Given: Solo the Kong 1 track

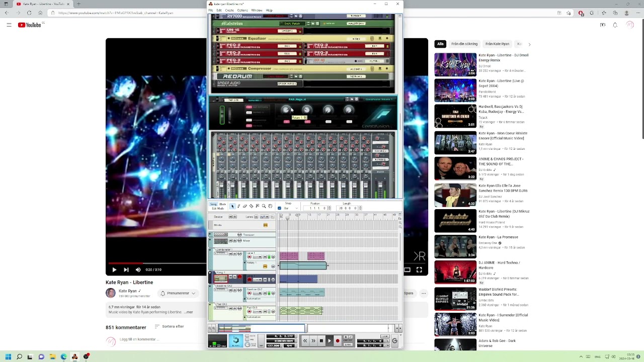Looking at the screenshot, I should point(234,277).
